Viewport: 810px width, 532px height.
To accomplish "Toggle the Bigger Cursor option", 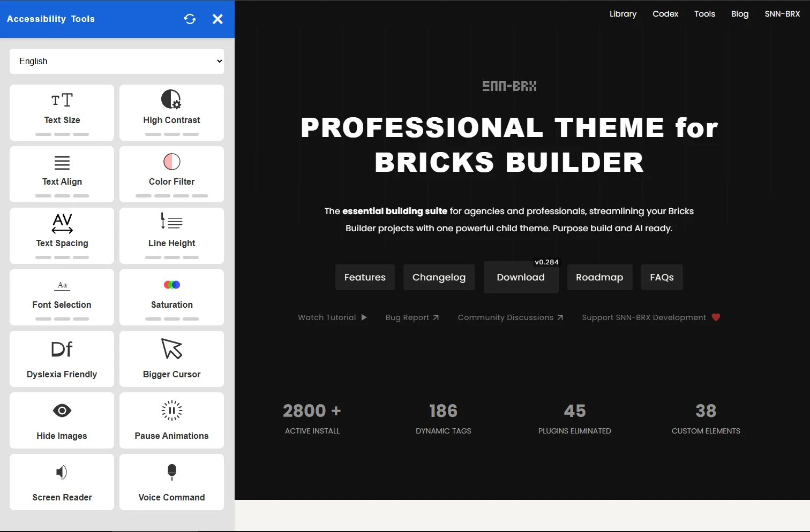I will 171,359.
